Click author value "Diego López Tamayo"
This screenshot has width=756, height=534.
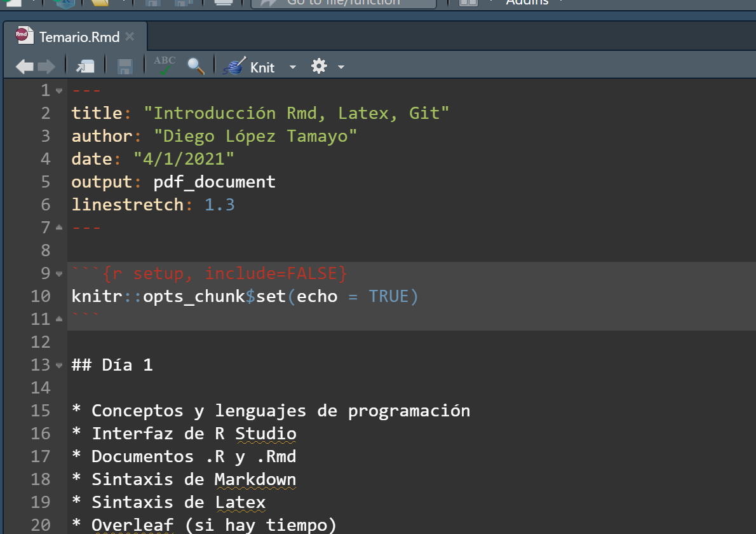tap(255, 136)
